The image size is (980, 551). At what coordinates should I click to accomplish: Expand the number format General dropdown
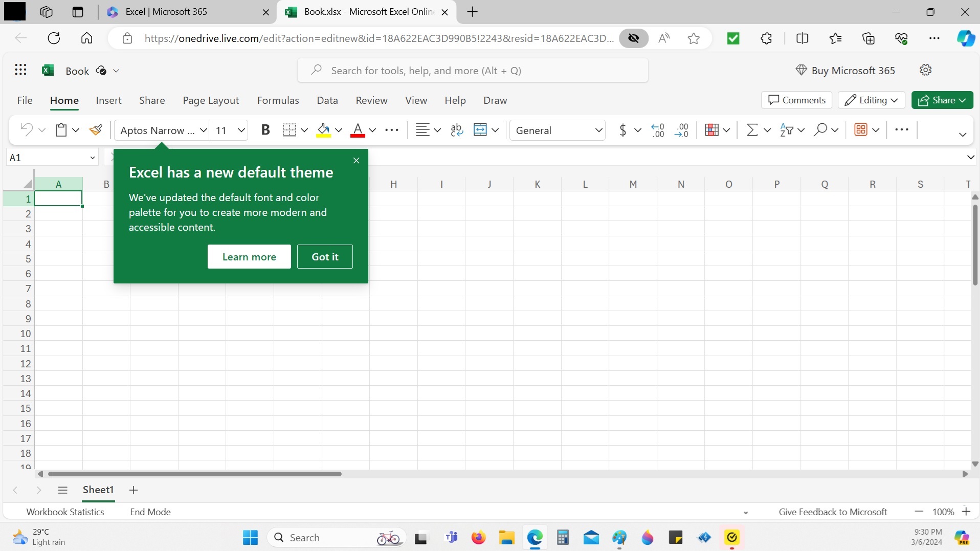598,130
